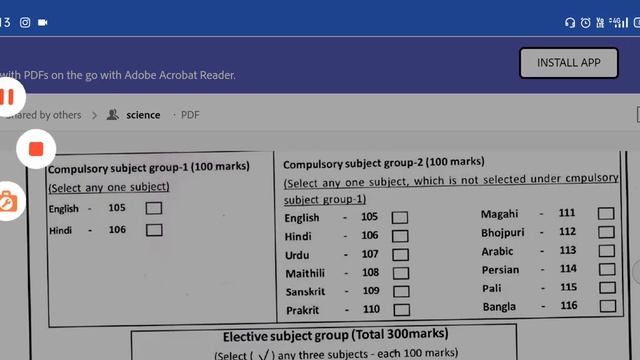Tap the headset status icon
This screenshot has width=640, height=360.
point(570,22)
